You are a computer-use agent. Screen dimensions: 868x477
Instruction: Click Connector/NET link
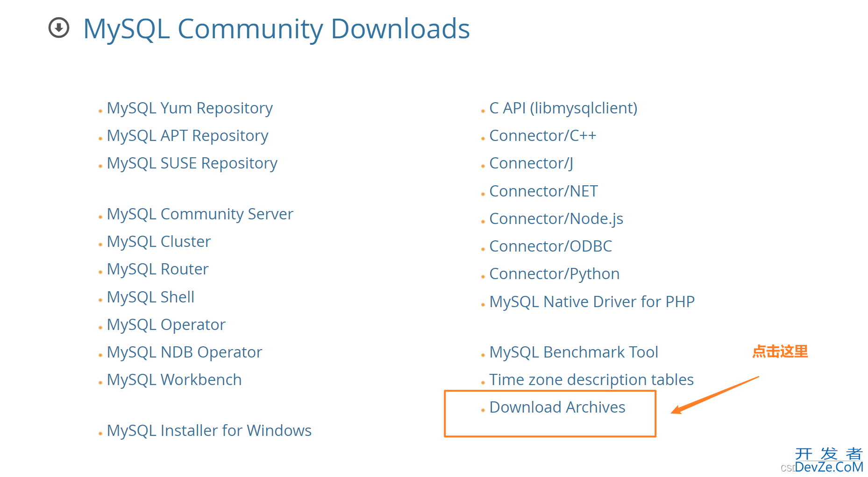click(544, 191)
